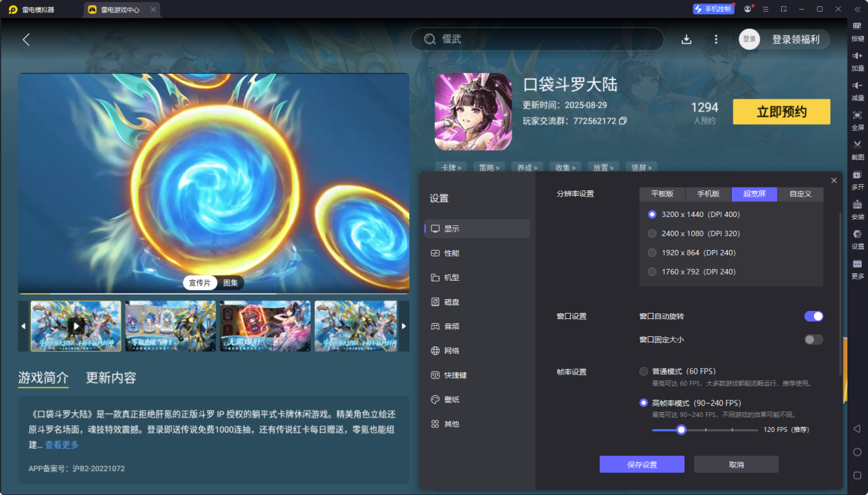868x495 pixels.
Task: Click the window shrink/mini-mode icon in title bar
Action: coord(784,9)
